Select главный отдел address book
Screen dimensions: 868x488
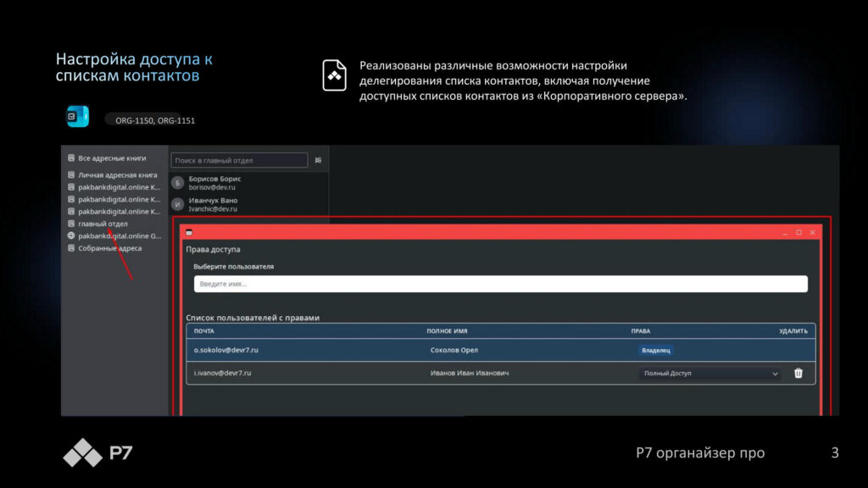(x=103, y=224)
